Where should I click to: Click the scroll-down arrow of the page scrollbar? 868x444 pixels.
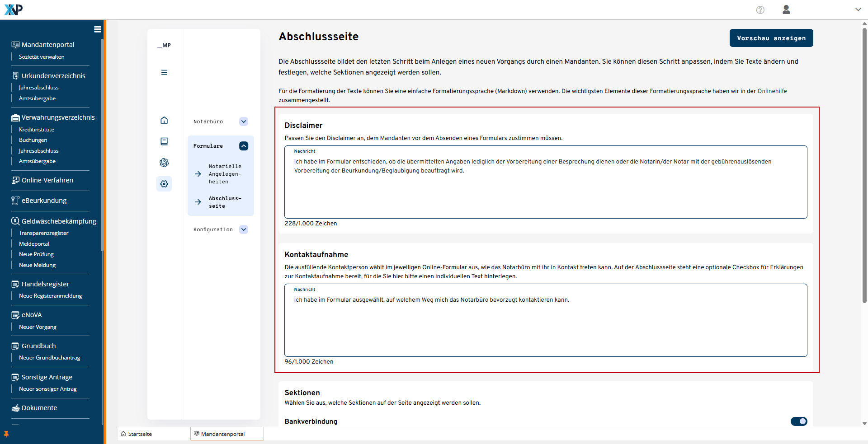coord(864,424)
